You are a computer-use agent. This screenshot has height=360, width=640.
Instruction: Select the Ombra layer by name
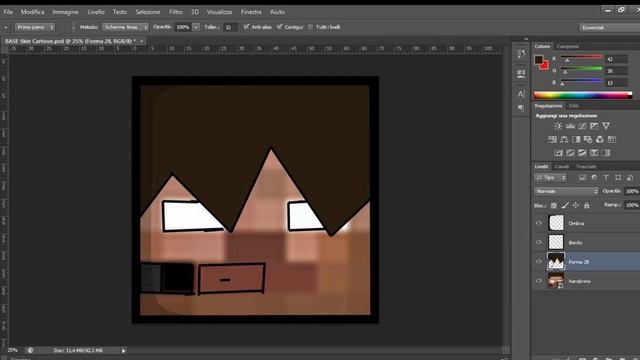coord(576,223)
